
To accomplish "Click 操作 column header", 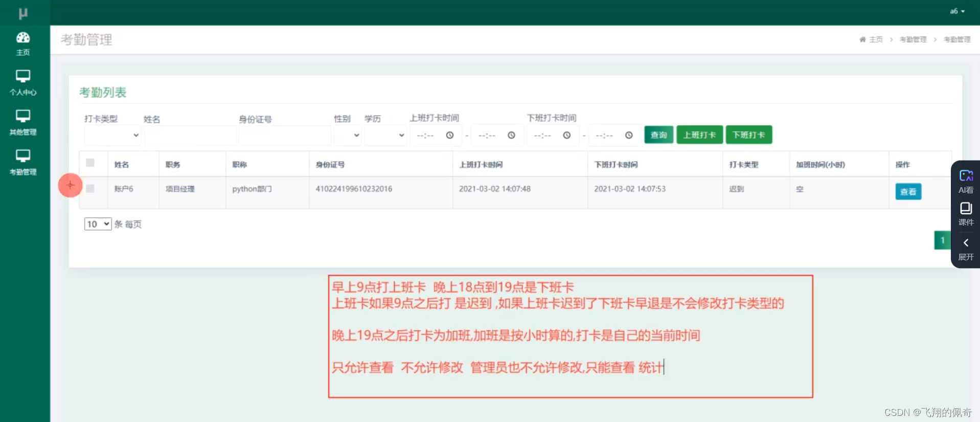I will click(x=903, y=165).
